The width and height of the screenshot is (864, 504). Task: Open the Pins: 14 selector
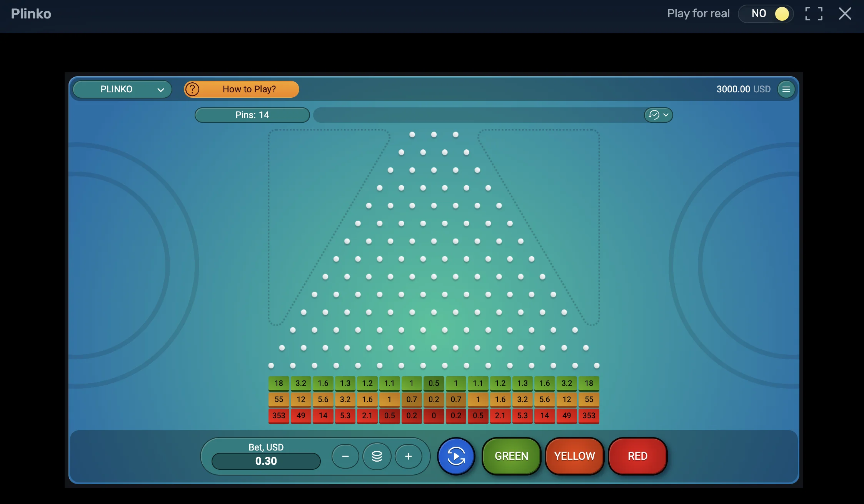point(252,115)
